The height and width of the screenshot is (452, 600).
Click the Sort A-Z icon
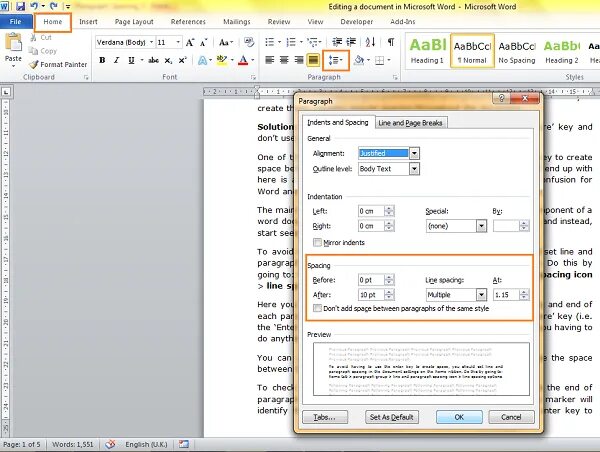pos(370,42)
